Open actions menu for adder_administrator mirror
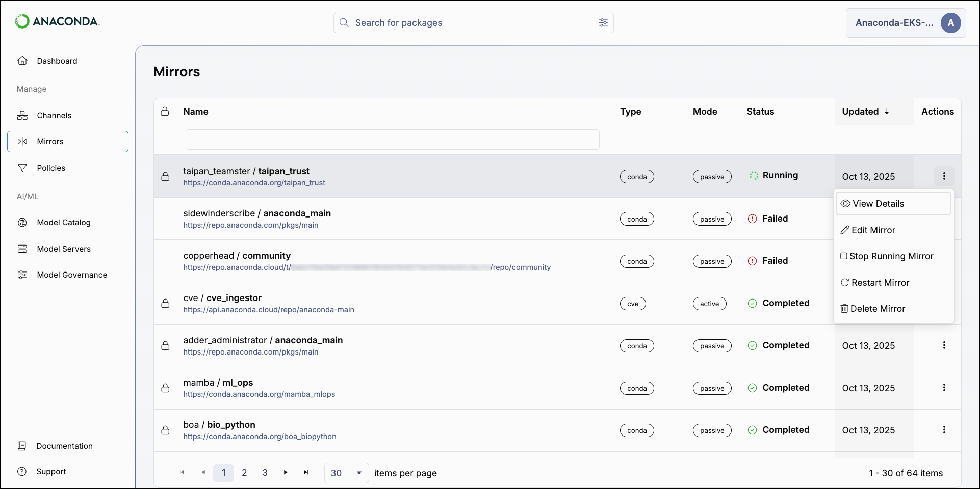 point(944,345)
